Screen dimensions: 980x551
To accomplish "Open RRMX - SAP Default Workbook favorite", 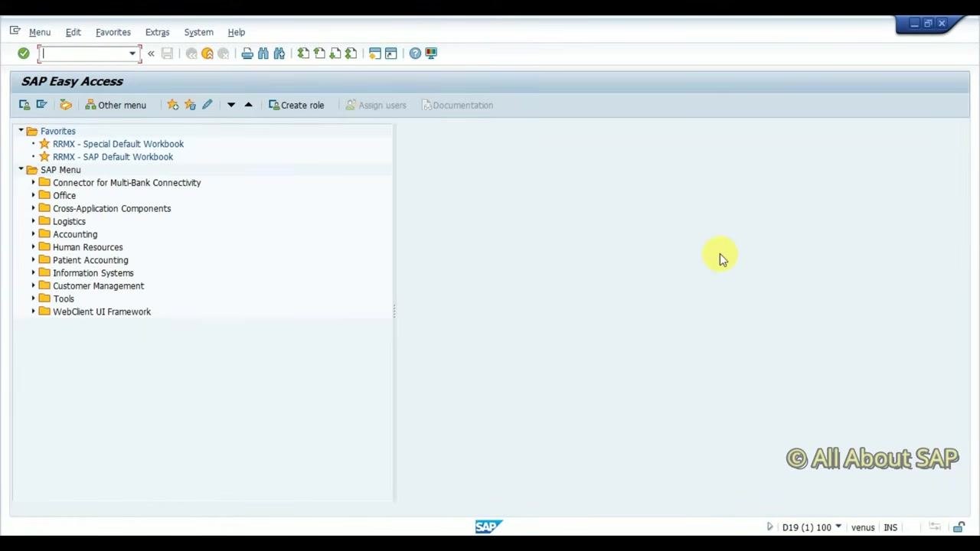I will [113, 157].
